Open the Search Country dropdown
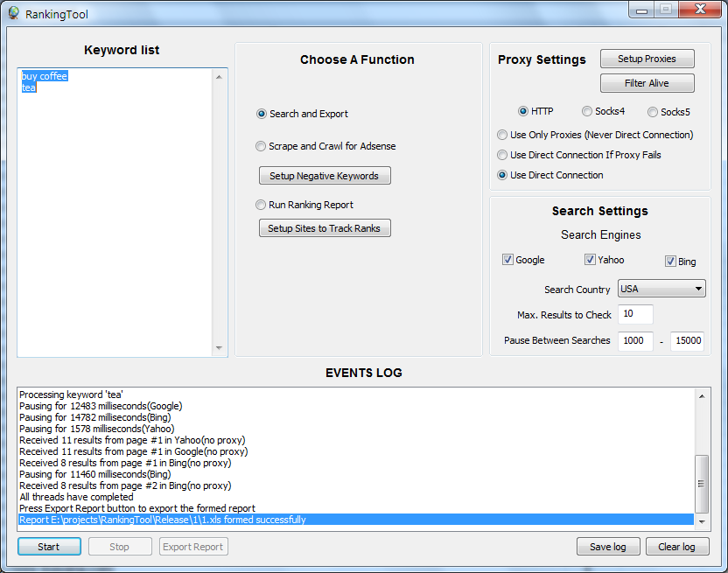Viewport: 728px width, 573px height. coord(661,289)
